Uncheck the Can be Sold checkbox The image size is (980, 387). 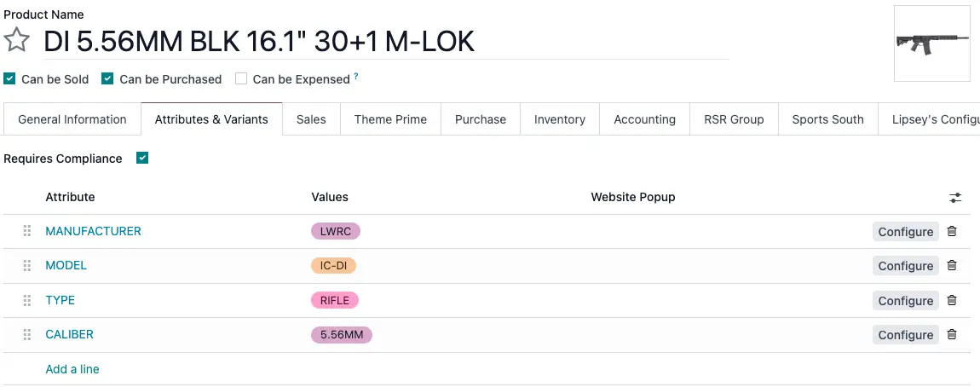pyautogui.click(x=9, y=78)
